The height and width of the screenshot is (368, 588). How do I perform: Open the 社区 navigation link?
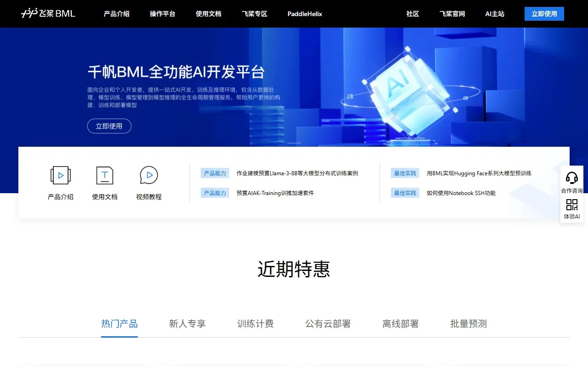pyautogui.click(x=412, y=14)
